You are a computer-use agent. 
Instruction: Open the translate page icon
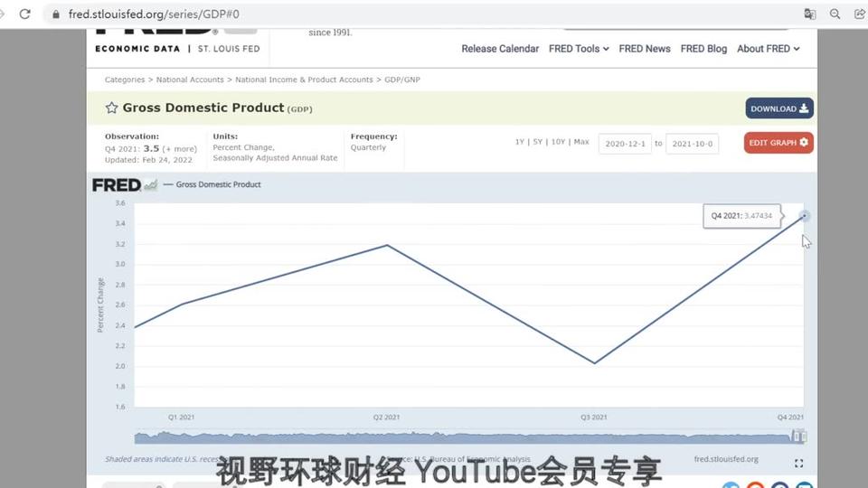(809, 14)
